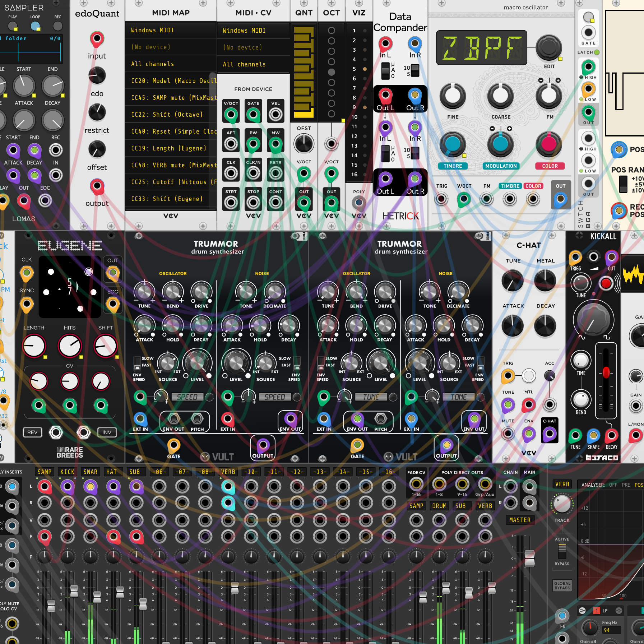Open the MIDI-CV All channels menu
This screenshot has height=644, width=644.
tap(254, 64)
